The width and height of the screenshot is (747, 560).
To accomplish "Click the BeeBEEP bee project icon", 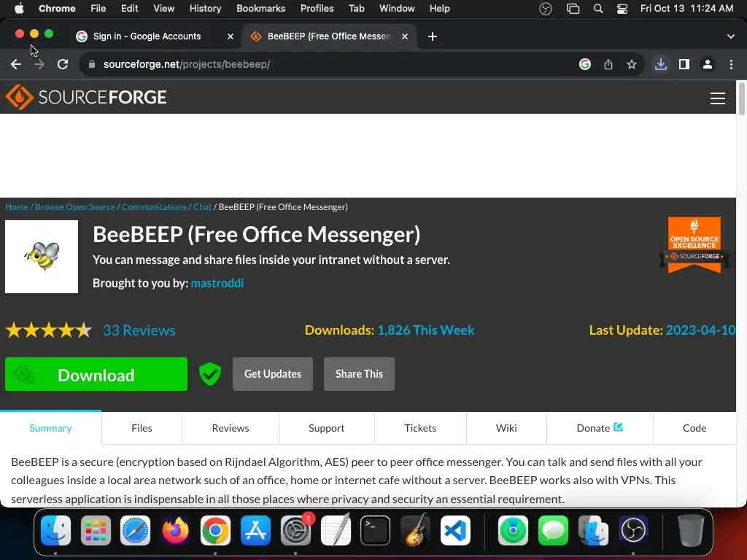I will (42, 256).
